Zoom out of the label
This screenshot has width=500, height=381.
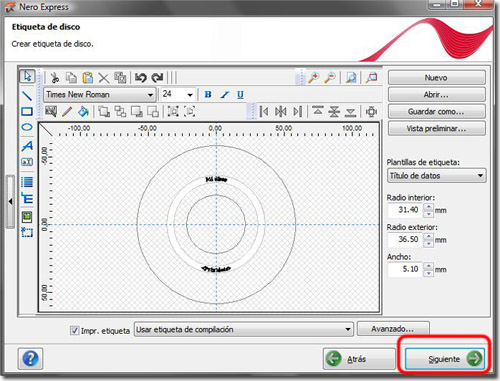click(x=330, y=78)
